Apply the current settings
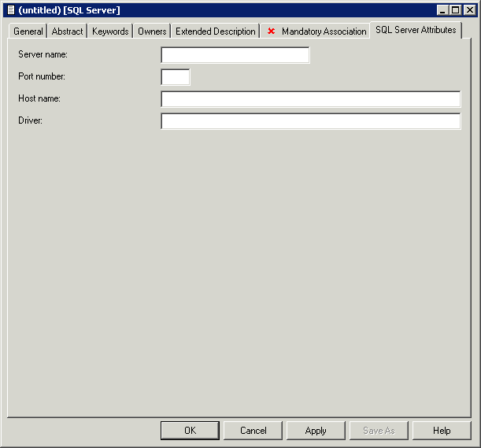Image resolution: width=481 pixels, height=448 pixels. [x=316, y=431]
